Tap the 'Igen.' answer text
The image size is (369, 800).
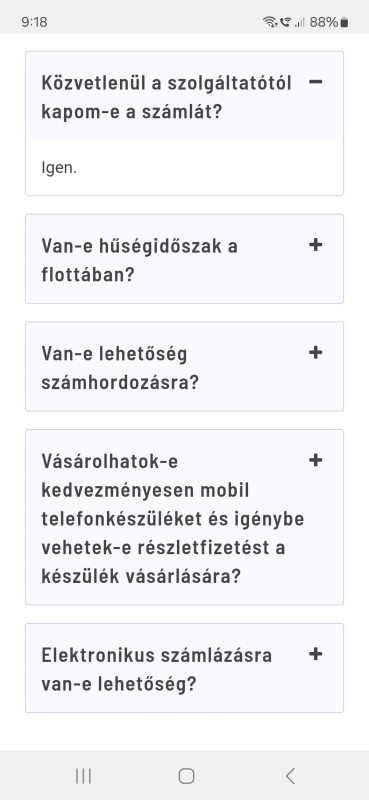(59, 168)
